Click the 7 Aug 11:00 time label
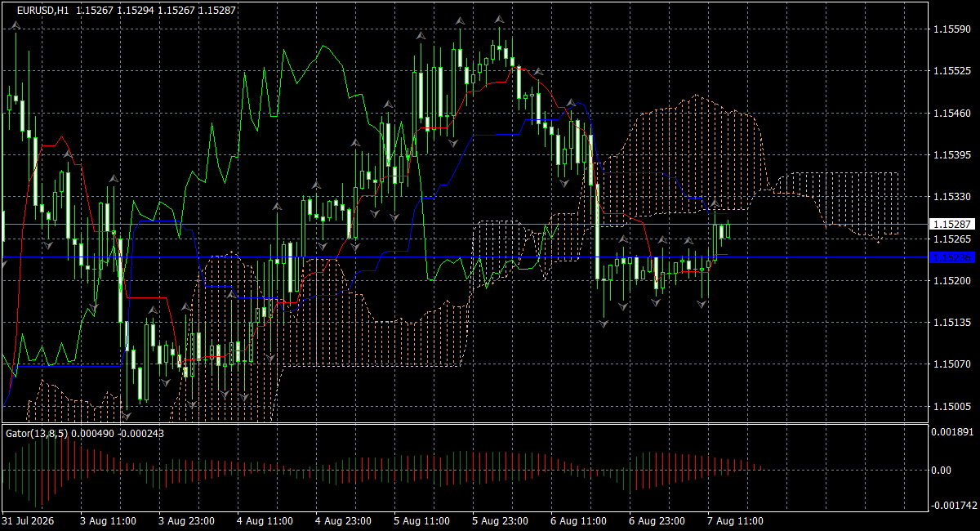The height and width of the screenshot is (531, 980). tap(735, 521)
